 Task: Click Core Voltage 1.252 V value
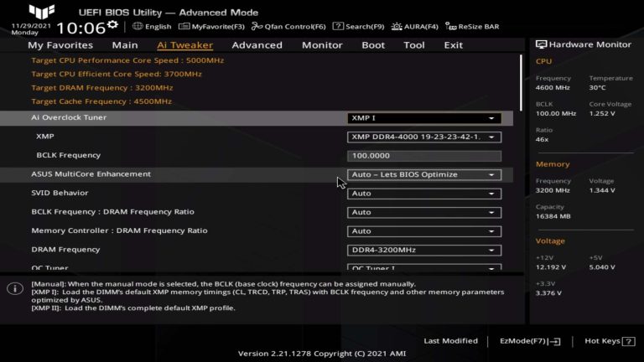[x=602, y=114]
